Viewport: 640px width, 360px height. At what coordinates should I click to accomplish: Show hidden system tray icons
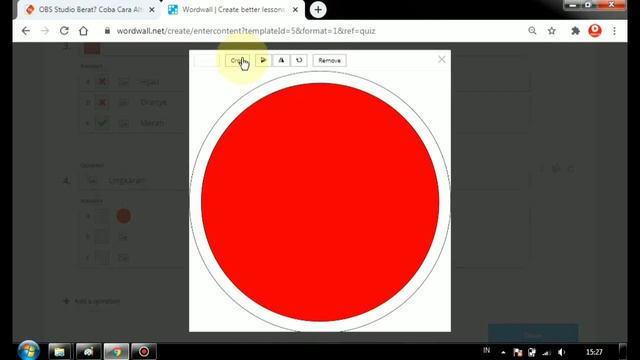click(x=503, y=352)
